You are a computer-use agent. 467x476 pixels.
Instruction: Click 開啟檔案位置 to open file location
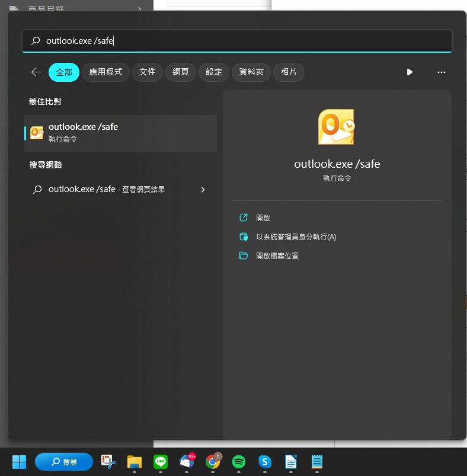[277, 256]
